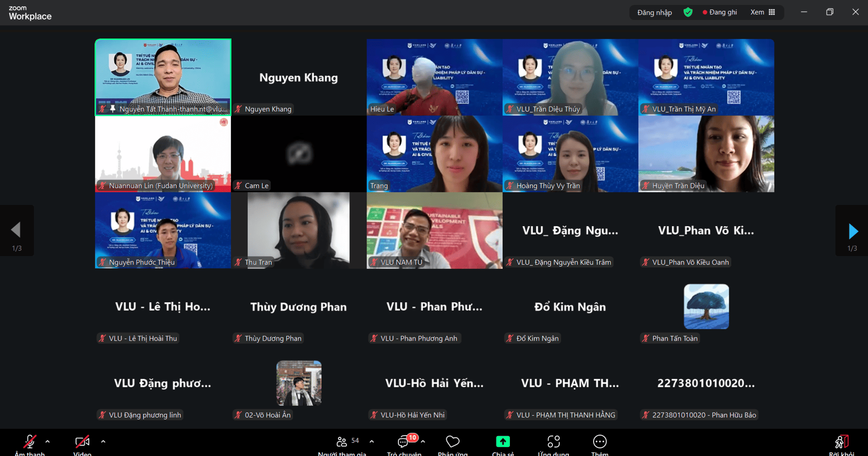Click name label VLU - Phan Phương Anh
Image resolution: width=868 pixels, height=456 pixels.
[419, 338]
